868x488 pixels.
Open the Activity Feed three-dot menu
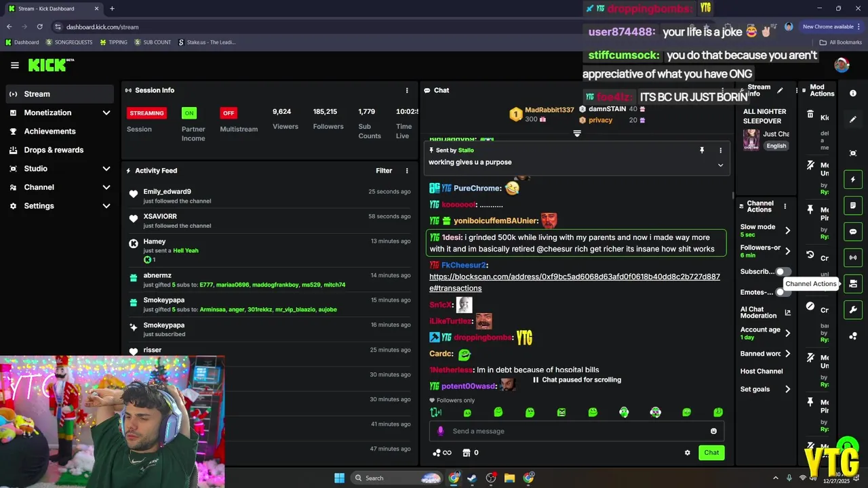407,171
